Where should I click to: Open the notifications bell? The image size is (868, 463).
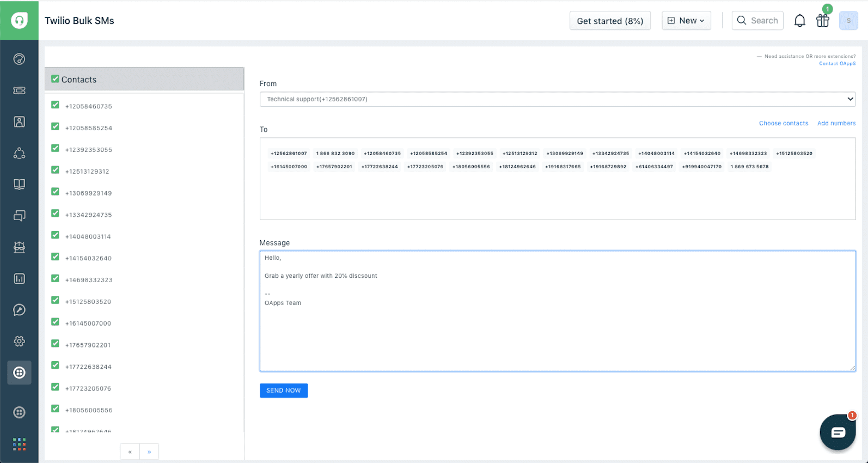(799, 21)
